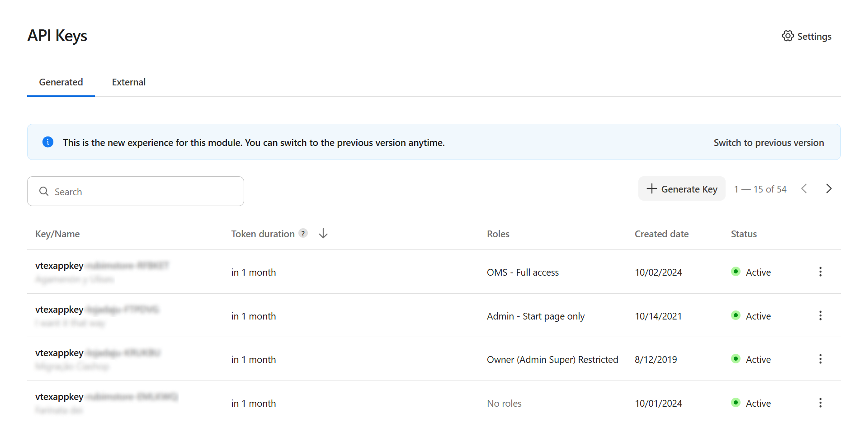Select the Generated tab
The width and height of the screenshot is (868, 423).
point(61,82)
